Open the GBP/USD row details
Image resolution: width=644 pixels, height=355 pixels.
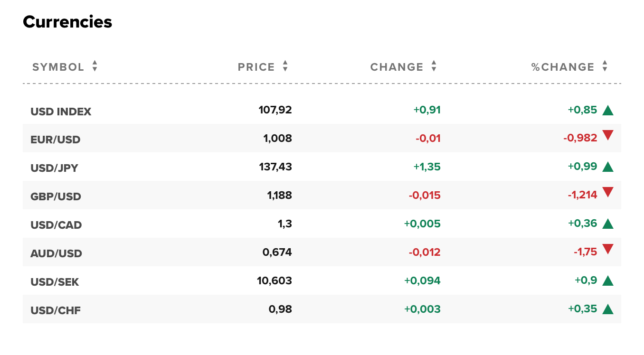tap(56, 196)
